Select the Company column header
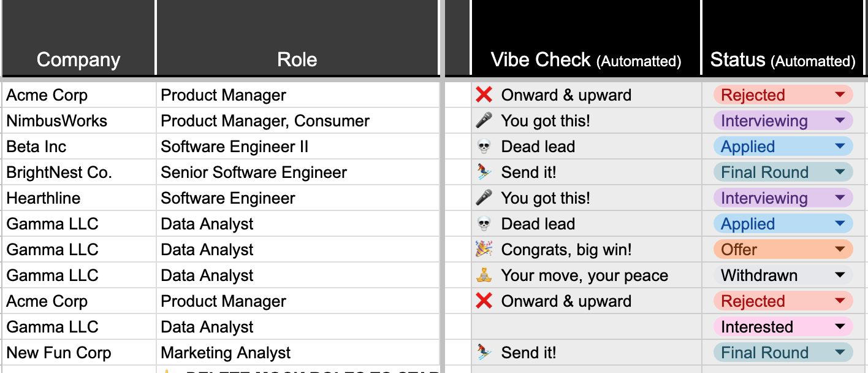 78,60
